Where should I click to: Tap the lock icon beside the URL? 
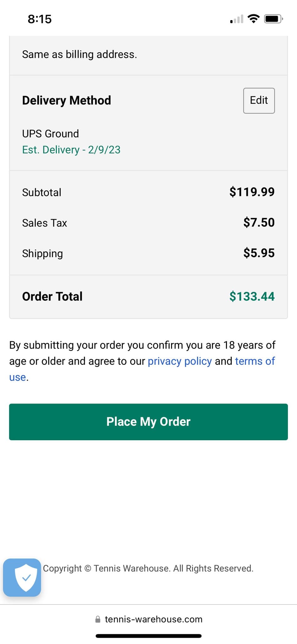98,619
